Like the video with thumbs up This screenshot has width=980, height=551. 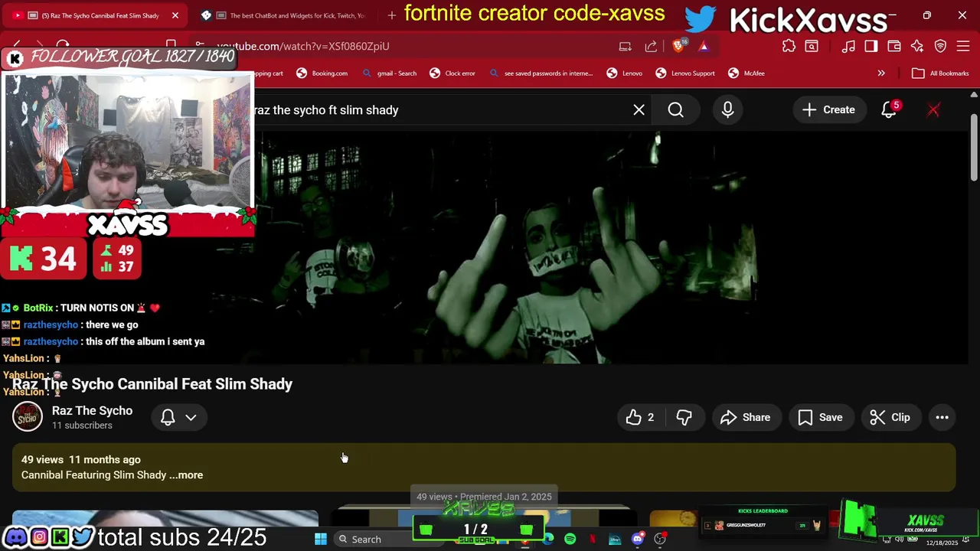[641, 417]
